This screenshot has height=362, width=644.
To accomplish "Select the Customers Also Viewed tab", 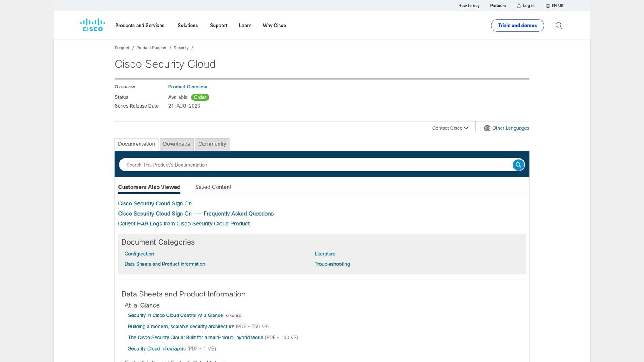I will click(x=149, y=187).
